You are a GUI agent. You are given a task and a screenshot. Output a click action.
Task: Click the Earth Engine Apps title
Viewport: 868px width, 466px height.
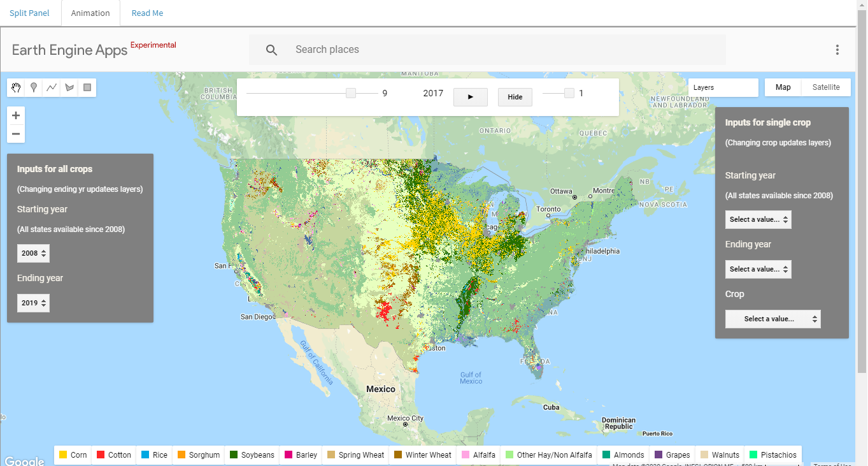pyautogui.click(x=69, y=50)
